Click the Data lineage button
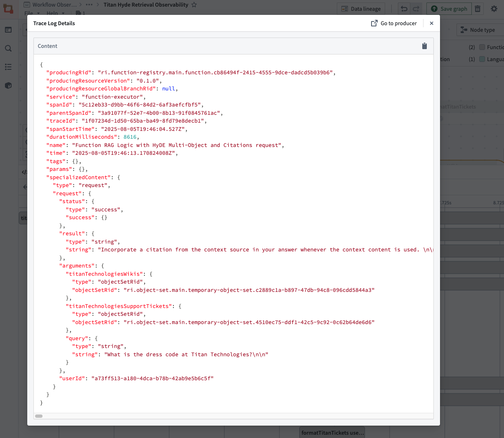 click(x=361, y=8)
